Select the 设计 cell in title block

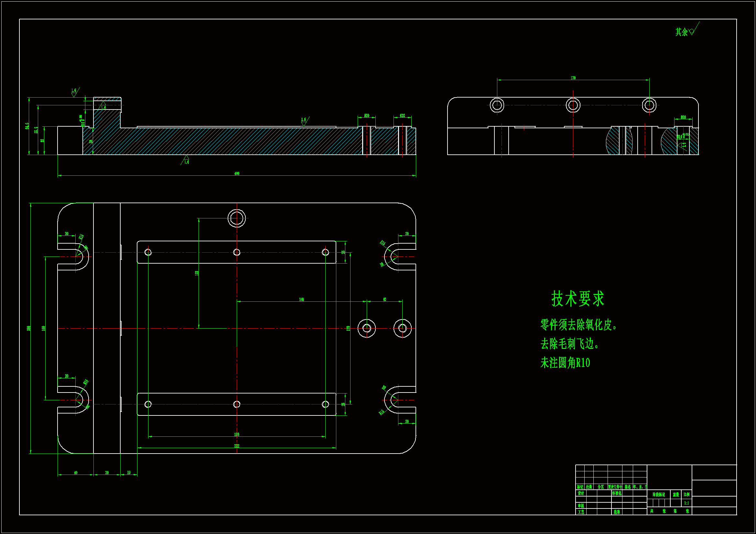[x=581, y=493]
